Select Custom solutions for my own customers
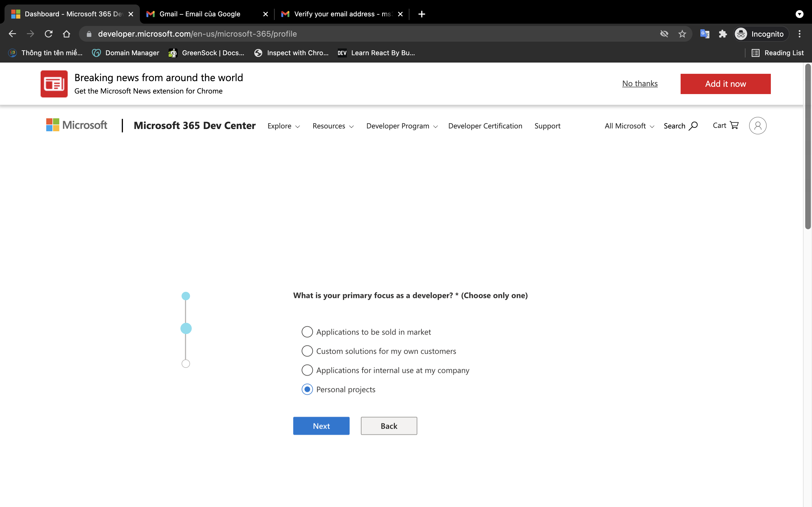Screen dimensions: 812x507 click(x=307, y=351)
